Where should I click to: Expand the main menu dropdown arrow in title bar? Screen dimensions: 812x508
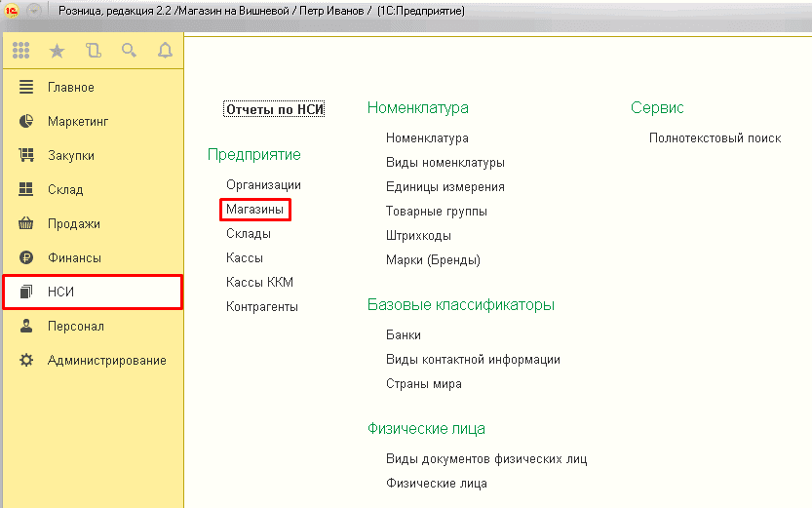click(x=35, y=10)
